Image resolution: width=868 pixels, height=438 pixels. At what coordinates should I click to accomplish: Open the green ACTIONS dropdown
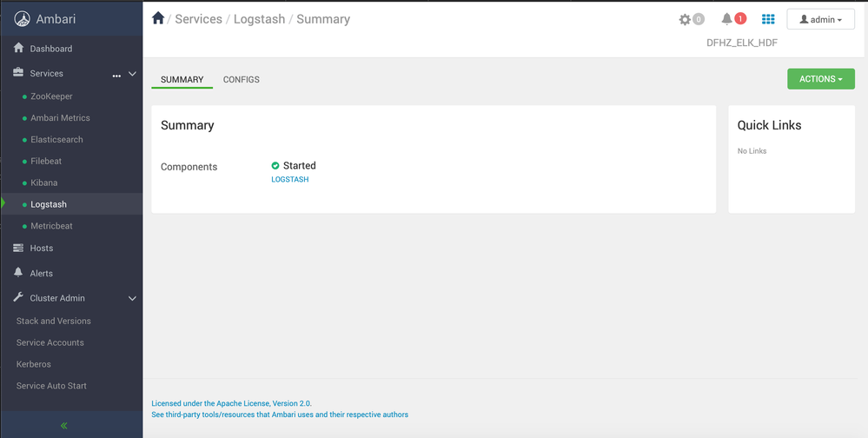[820, 79]
